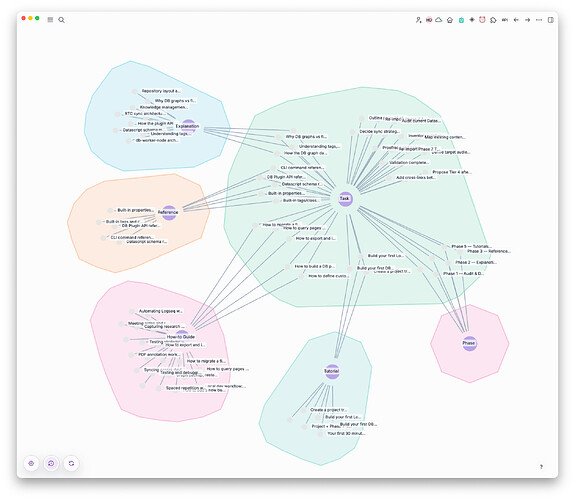This screenshot has width=574, height=500.
Task: Click the graph time-travel history button
Action: [x=51, y=463]
